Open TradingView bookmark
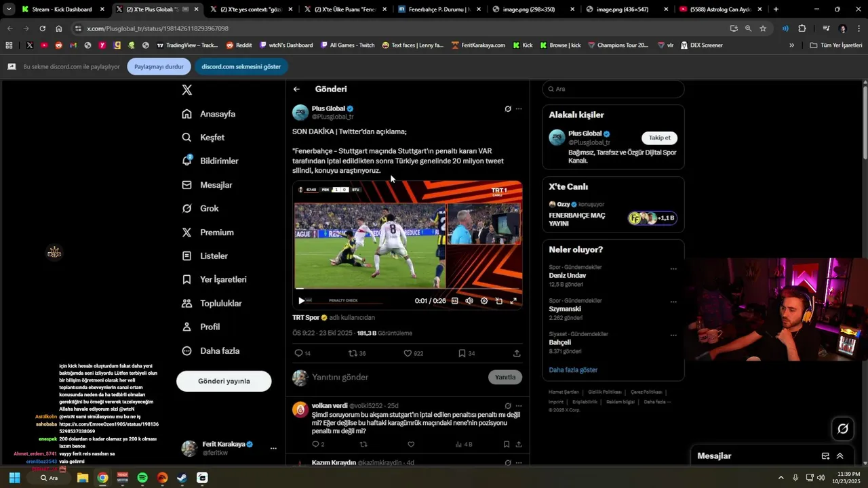Image resolution: width=868 pixels, height=488 pixels. point(187,45)
